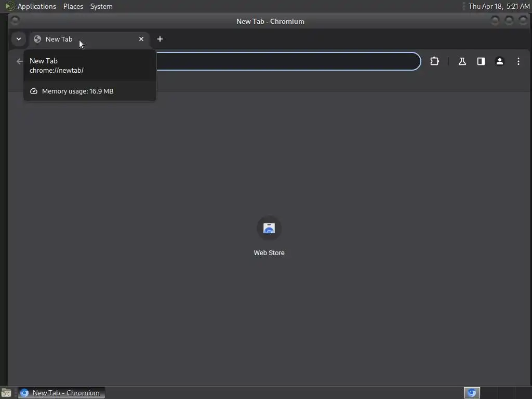532x399 pixels.
Task: Click the window menu button left of title
Action: click(x=15, y=21)
